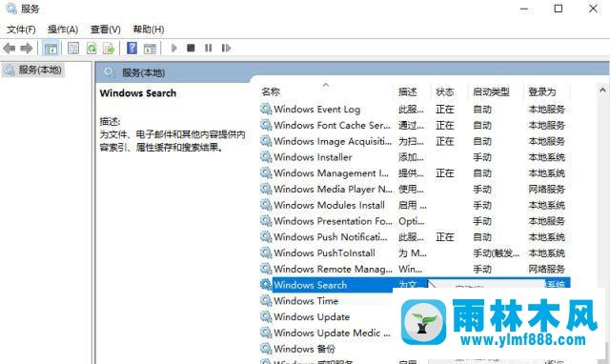The height and width of the screenshot is (364, 610).
Task: Click the Export List toolbar icon
Action: pyautogui.click(x=109, y=49)
